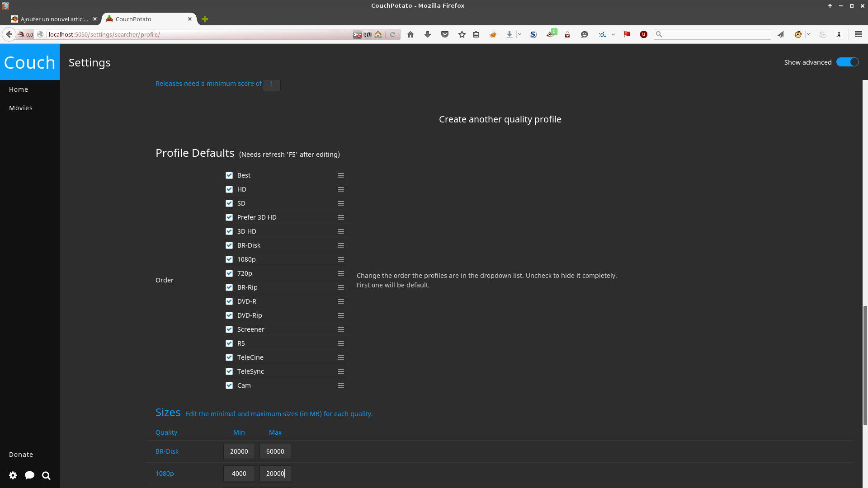
Task: Open Home in the sidebar
Action: click(x=19, y=89)
